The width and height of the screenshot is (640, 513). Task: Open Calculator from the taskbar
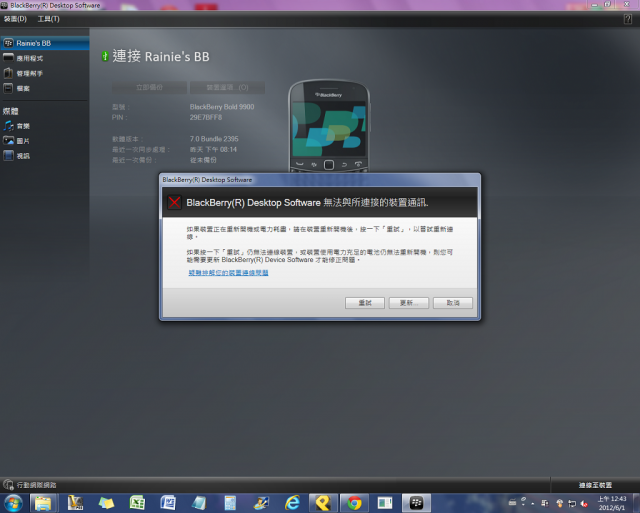230,503
